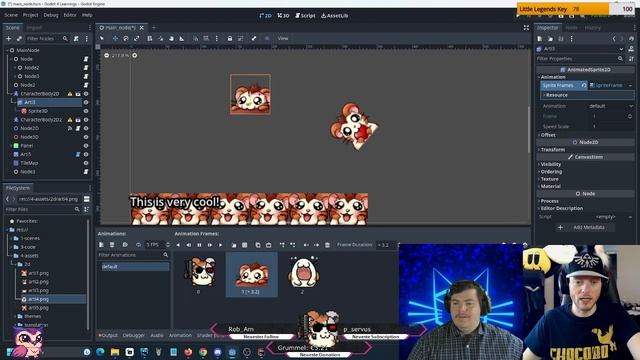
Task: Select the Move tool in the viewport toolbar
Action: [x=115, y=38]
